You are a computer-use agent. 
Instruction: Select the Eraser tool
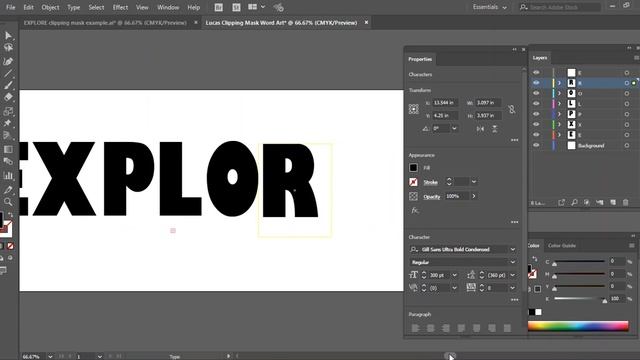[8, 98]
